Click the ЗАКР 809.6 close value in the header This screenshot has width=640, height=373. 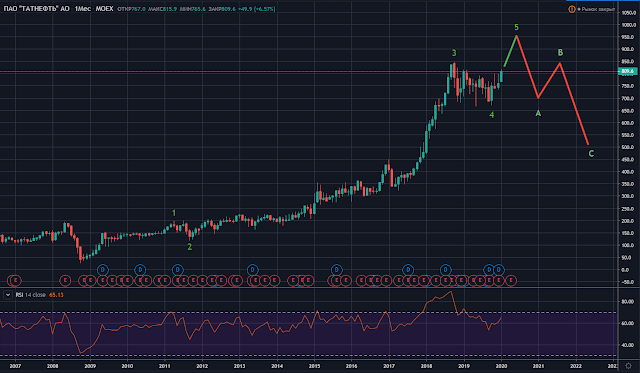(x=222, y=9)
